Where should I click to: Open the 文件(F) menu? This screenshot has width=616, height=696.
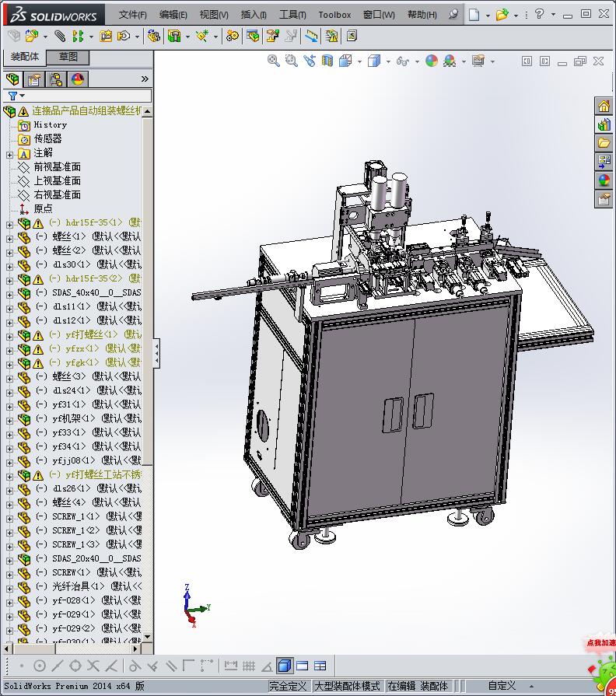pos(132,15)
